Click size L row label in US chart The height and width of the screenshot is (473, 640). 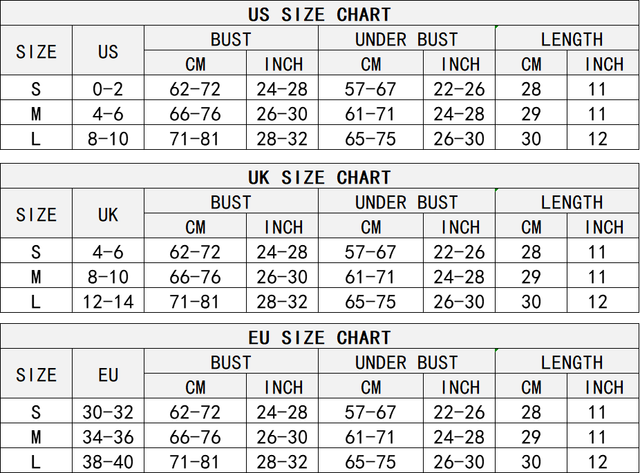[36, 138]
